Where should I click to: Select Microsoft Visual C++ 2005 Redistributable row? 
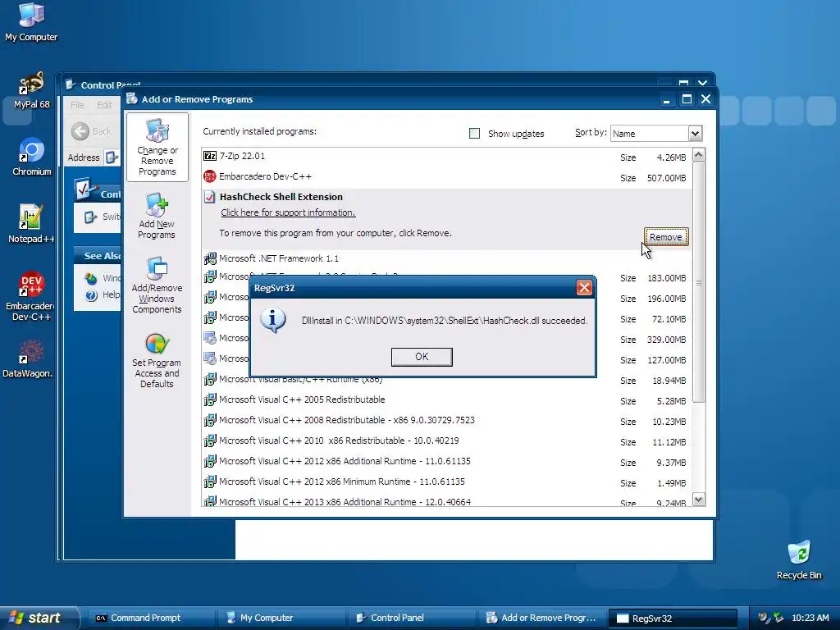tap(447, 400)
